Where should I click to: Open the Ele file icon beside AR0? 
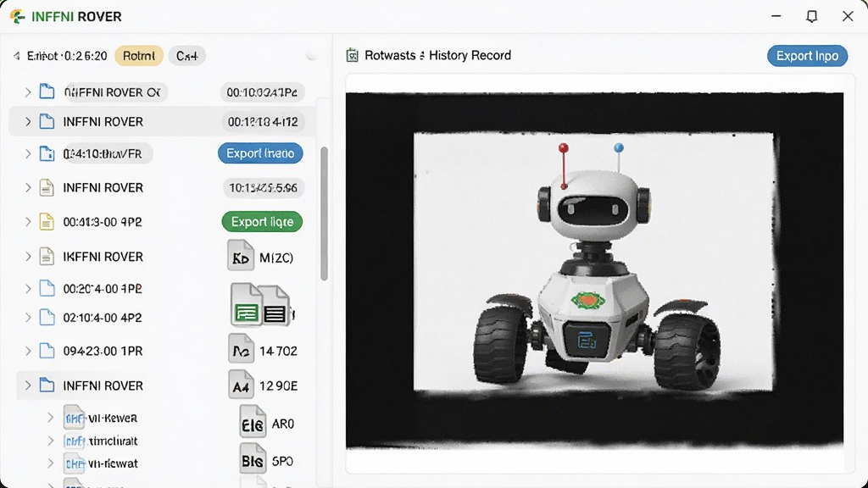click(253, 422)
